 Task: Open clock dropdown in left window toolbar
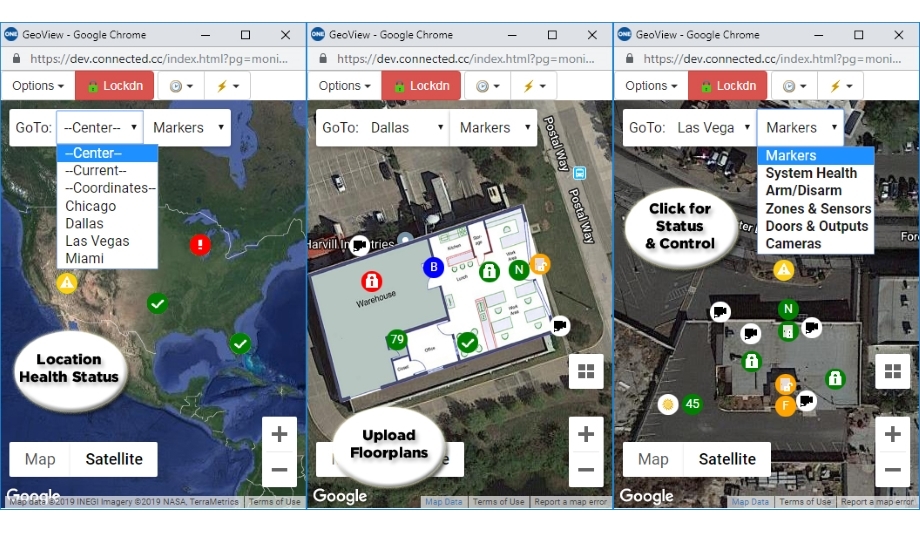click(181, 86)
